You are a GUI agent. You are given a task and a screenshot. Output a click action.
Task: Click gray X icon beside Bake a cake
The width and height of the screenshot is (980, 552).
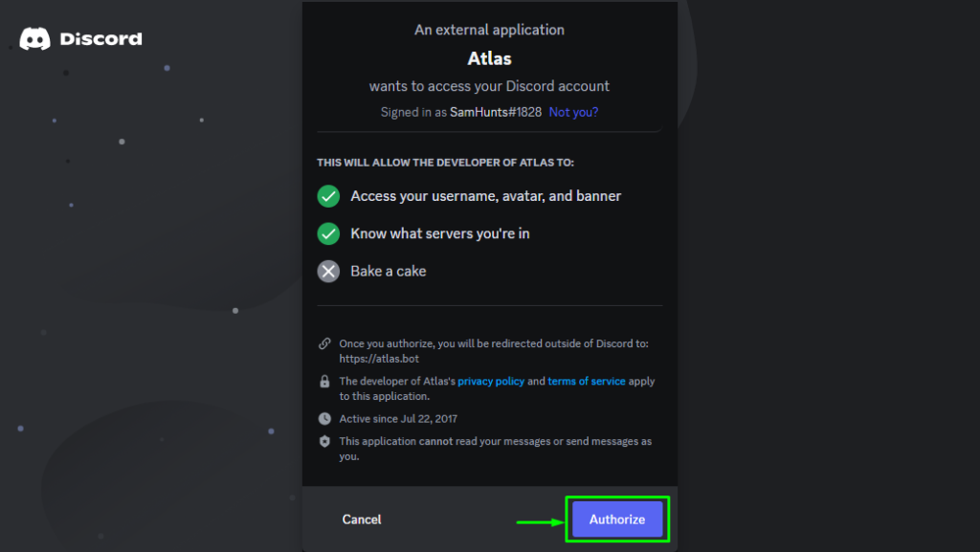328,271
